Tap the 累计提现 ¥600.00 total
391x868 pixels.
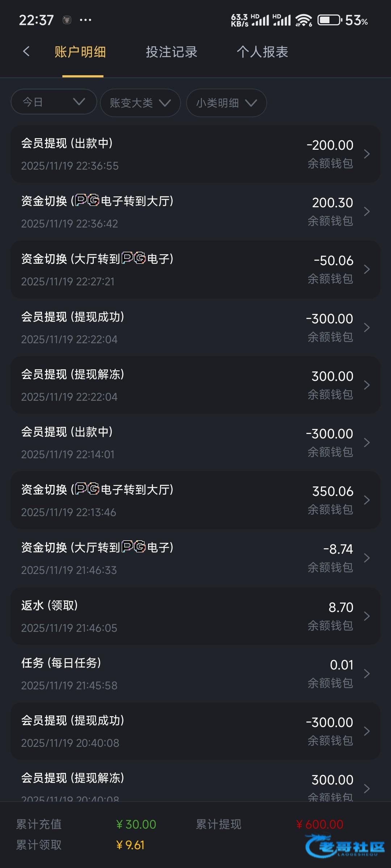point(319,825)
